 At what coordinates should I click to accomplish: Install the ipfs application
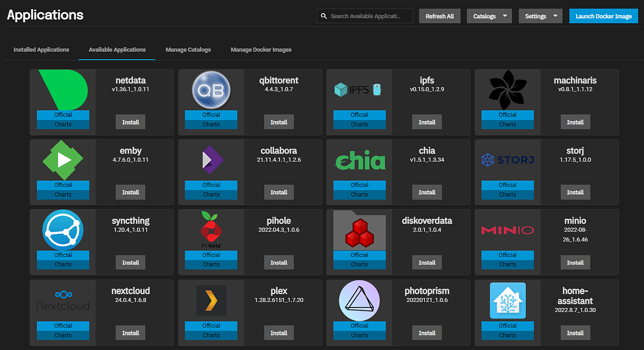point(427,122)
